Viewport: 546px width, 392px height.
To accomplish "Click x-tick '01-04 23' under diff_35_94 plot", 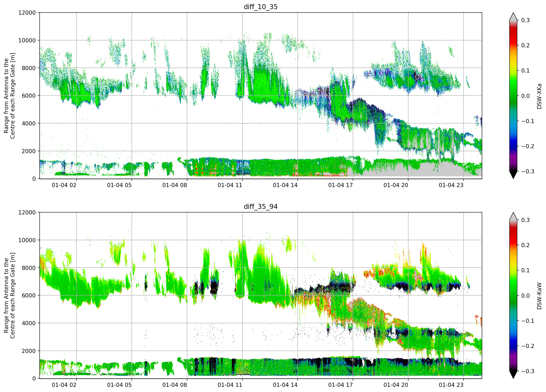I will [x=451, y=385].
